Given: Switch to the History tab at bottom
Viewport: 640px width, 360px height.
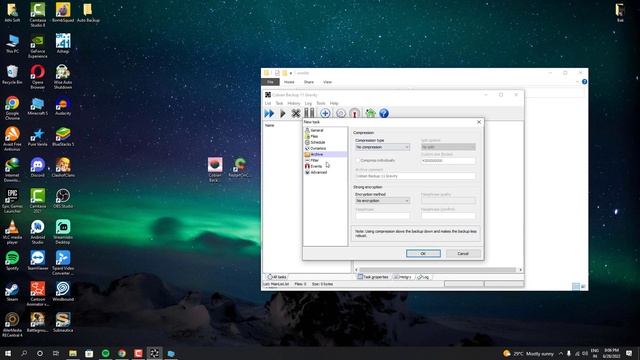Looking at the screenshot, I should [x=402, y=277].
